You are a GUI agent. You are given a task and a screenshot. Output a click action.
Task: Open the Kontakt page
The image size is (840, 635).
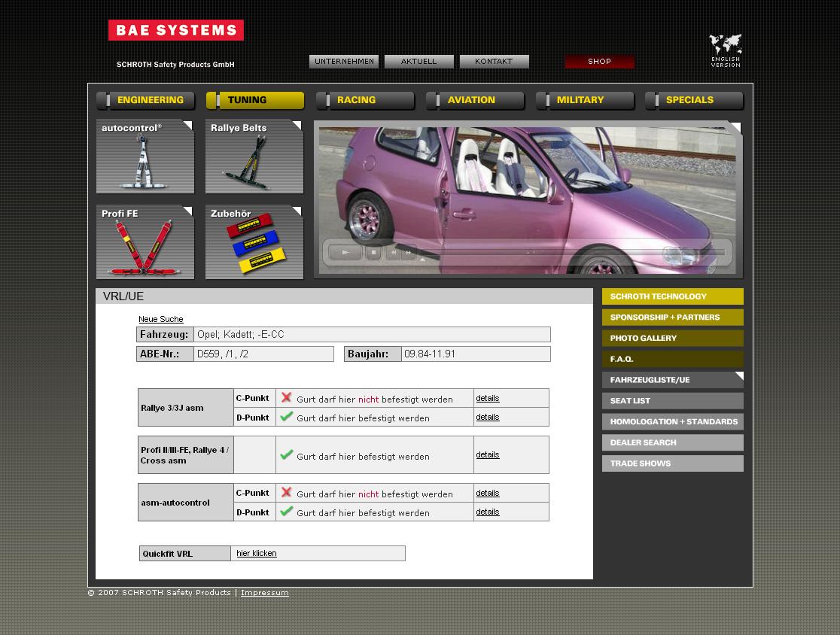click(x=494, y=62)
